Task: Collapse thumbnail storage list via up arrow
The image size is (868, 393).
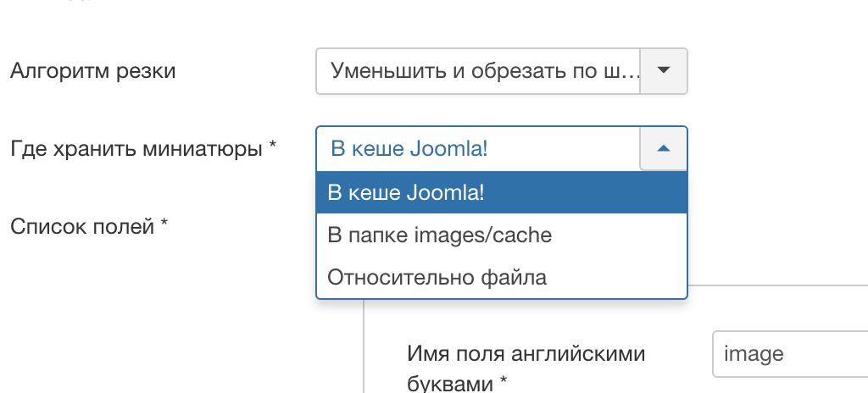Action: coord(664,149)
